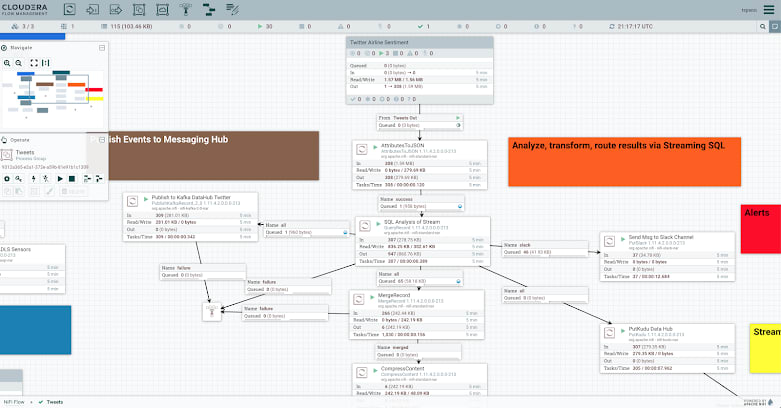Click last refreshed time 21:17:17 UTC
The width and height of the screenshot is (781, 408).
click(631, 26)
